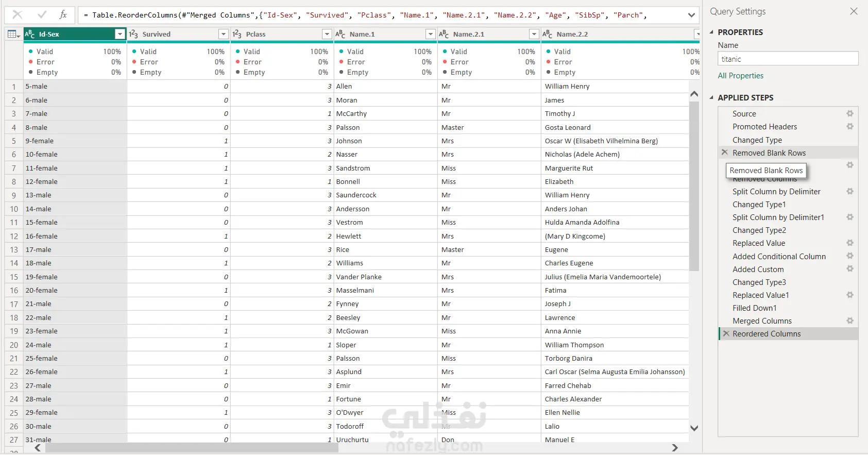The height and width of the screenshot is (455, 868).
Task: Open the table menu icon at grid corner
Action: (13, 35)
